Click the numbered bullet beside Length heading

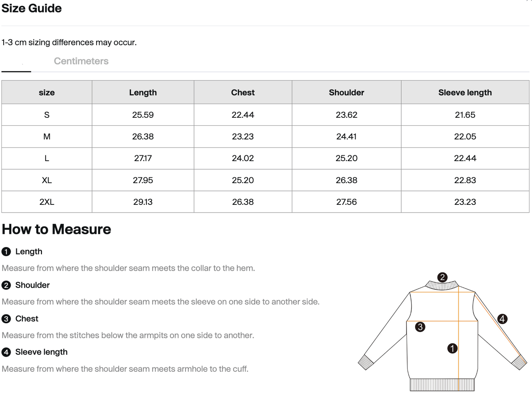[x=6, y=252]
